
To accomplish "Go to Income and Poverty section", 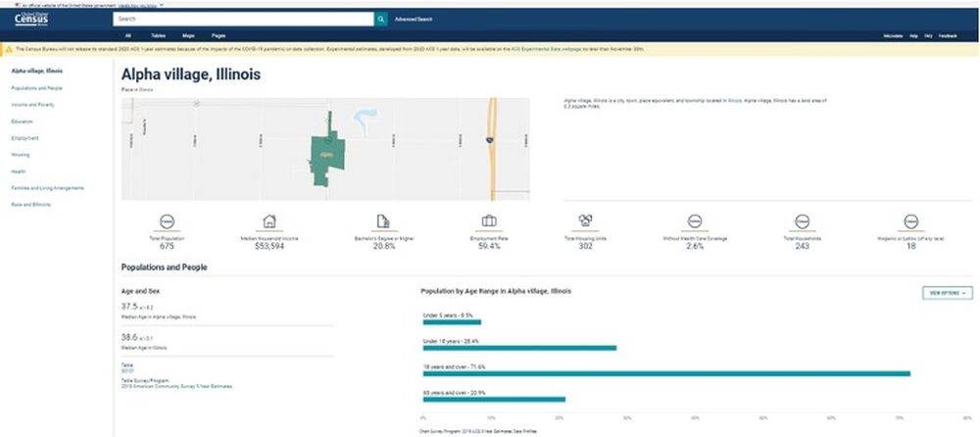I will click(x=31, y=105).
